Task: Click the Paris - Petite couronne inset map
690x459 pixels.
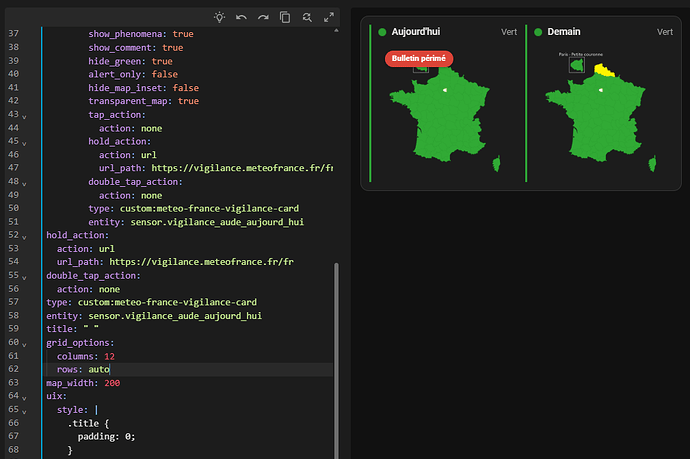Action: click(x=577, y=66)
